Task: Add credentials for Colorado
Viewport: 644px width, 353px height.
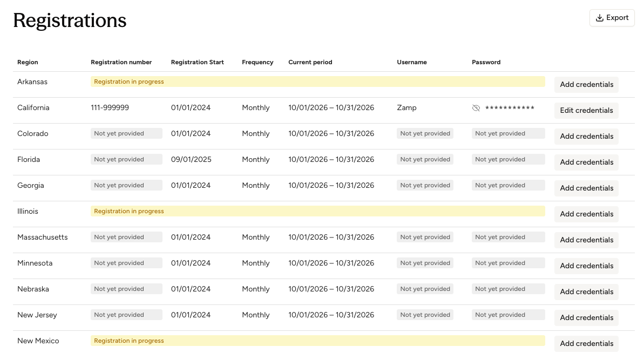Action: point(586,136)
